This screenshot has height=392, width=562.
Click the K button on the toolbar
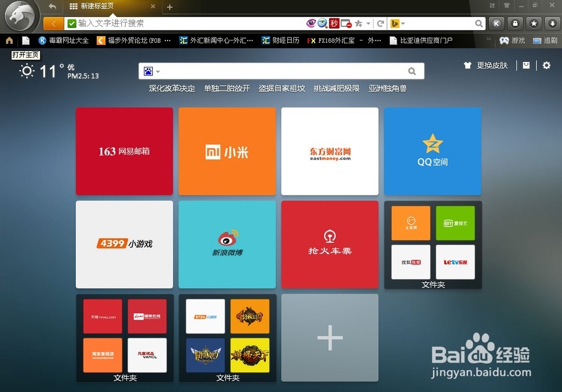point(496,24)
